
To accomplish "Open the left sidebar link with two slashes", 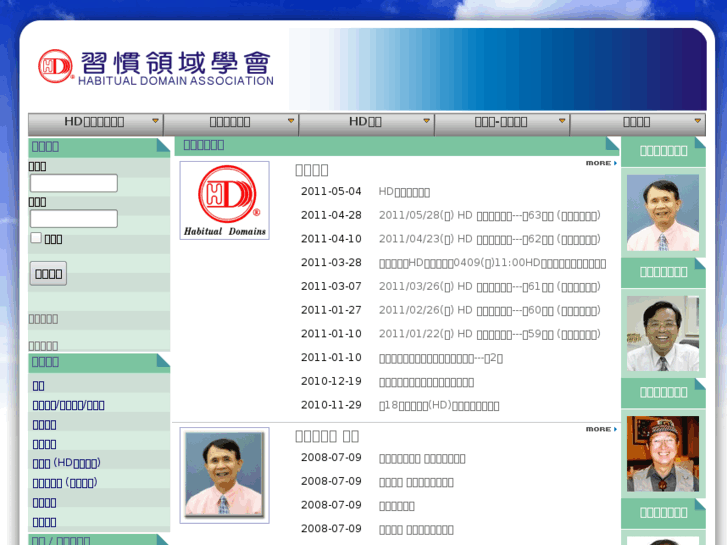I will (x=69, y=405).
